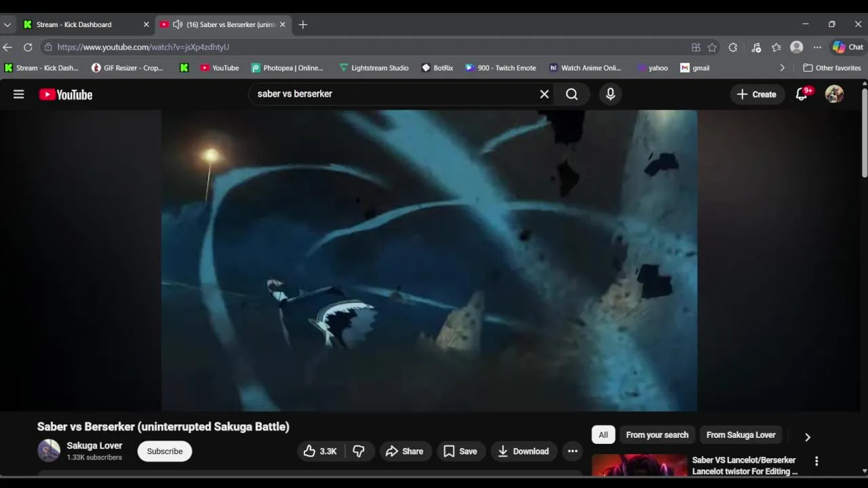Open the tab search dropdown arrow
Screen dimensions: 868x488
7,24
